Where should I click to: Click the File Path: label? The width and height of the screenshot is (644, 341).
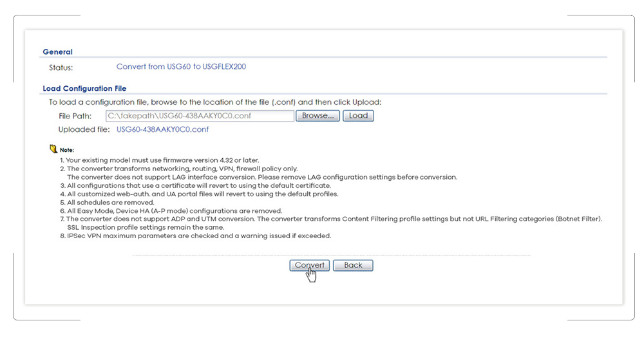[x=75, y=116]
